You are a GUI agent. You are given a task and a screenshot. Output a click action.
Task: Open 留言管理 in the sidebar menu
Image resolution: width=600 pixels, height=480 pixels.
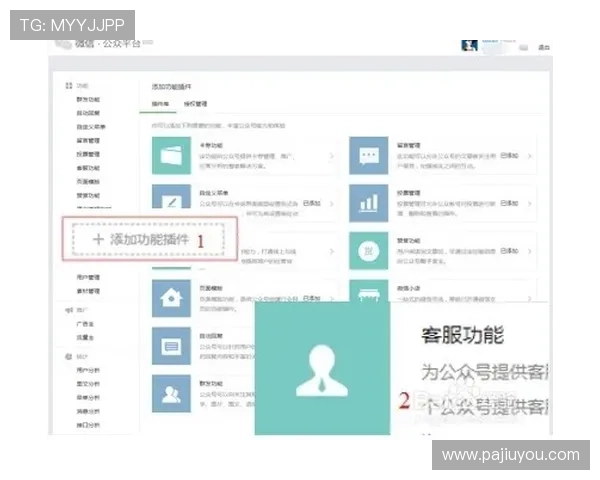point(88,140)
